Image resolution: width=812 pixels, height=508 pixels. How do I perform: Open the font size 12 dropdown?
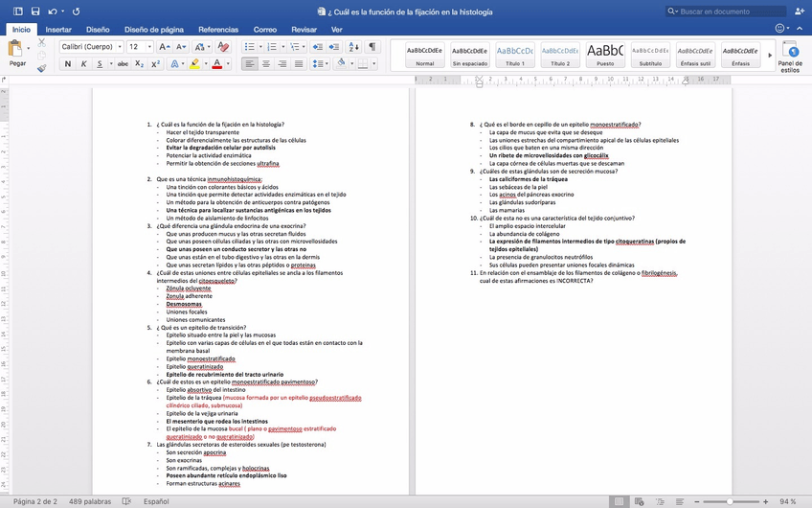[140, 46]
